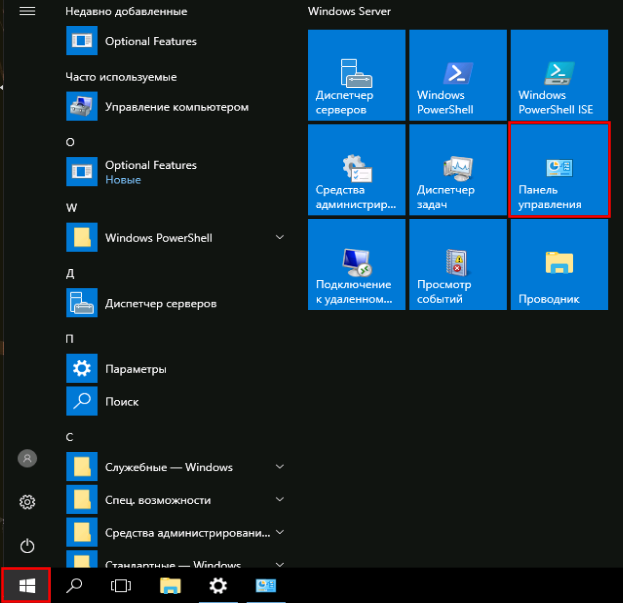Open Task View on the taskbar
623x603 pixels.
(121, 585)
